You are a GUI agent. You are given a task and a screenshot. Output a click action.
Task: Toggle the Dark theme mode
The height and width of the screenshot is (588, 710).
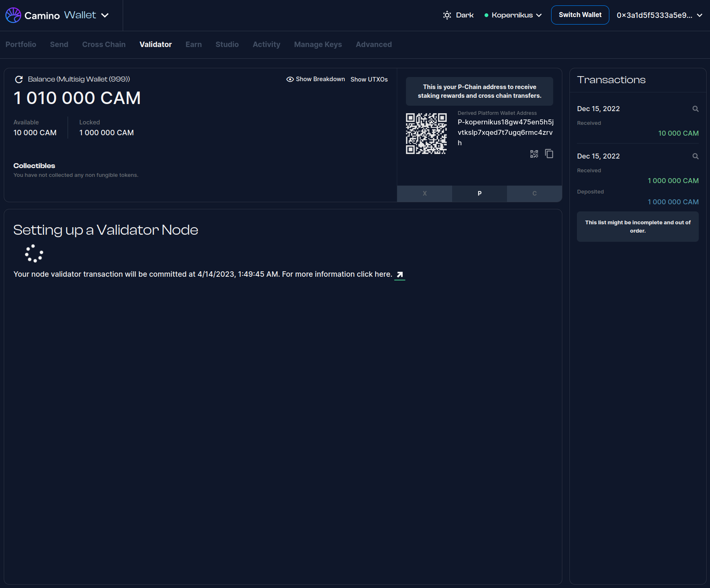coord(458,15)
